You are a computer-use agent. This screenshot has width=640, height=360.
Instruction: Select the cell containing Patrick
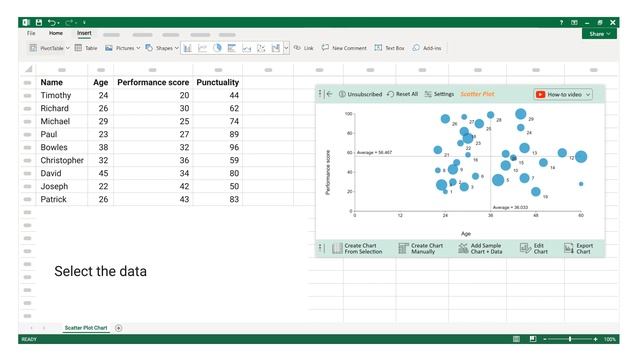[62, 199]
